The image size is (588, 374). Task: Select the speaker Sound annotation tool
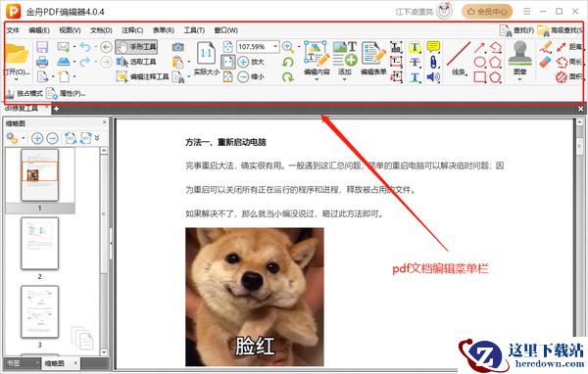[x=433, y=77]
